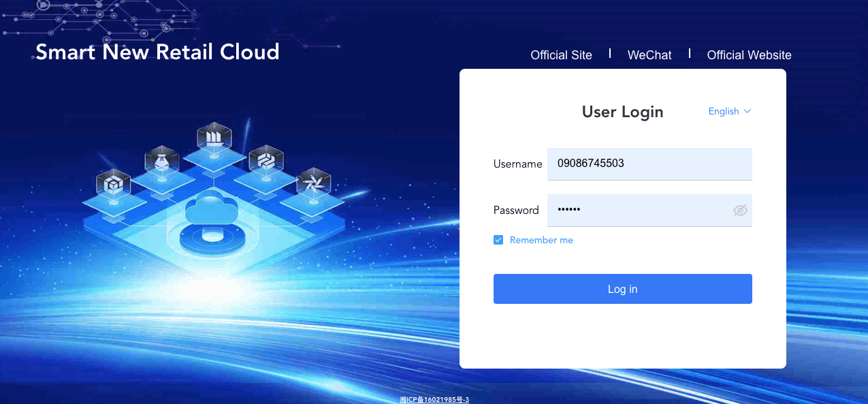Click the money bag cube icon

(162, 162)
